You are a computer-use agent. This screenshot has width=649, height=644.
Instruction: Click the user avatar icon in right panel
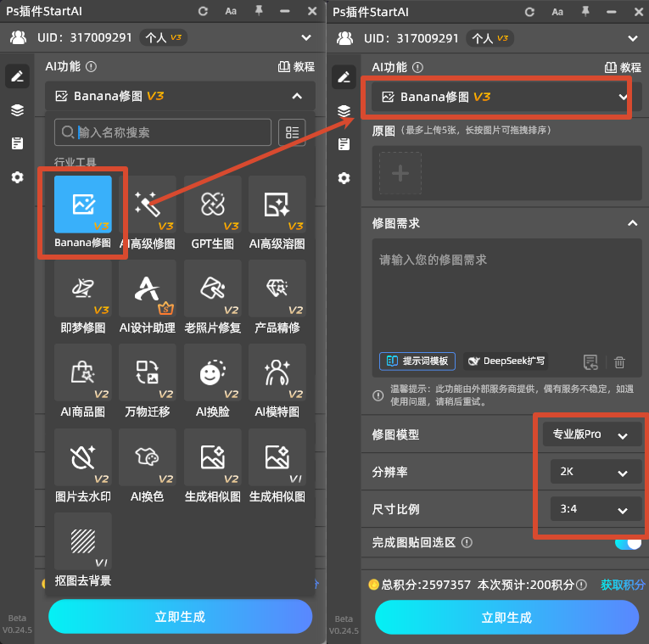pyautogui.click(x=344, y=38)
